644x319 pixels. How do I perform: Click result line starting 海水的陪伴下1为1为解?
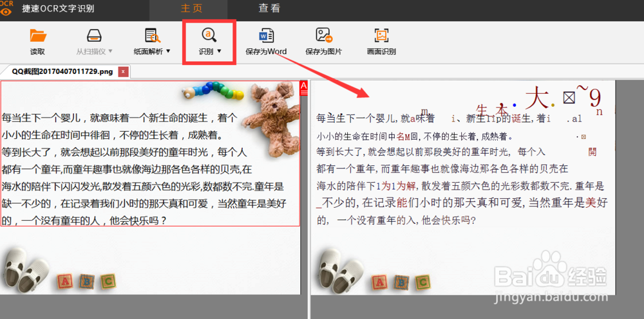[460, 187]
